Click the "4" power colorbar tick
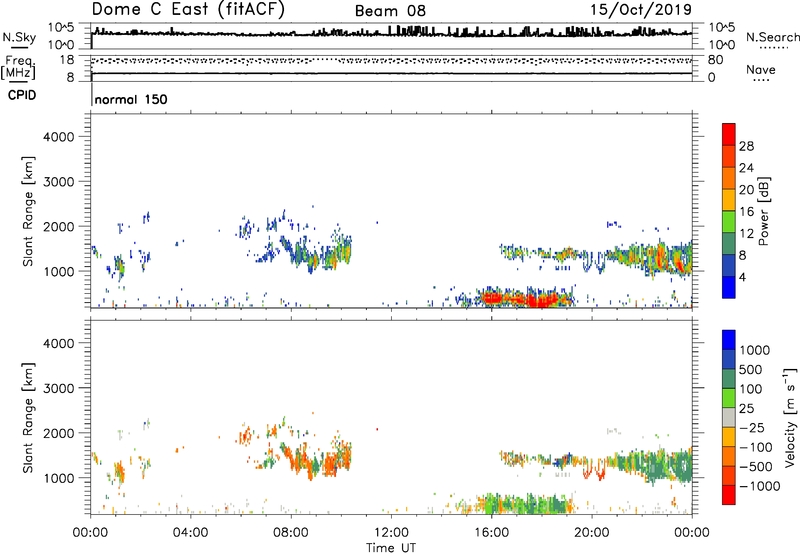The image size is (800, 554). pyautogui.click(x=743, y=278)
